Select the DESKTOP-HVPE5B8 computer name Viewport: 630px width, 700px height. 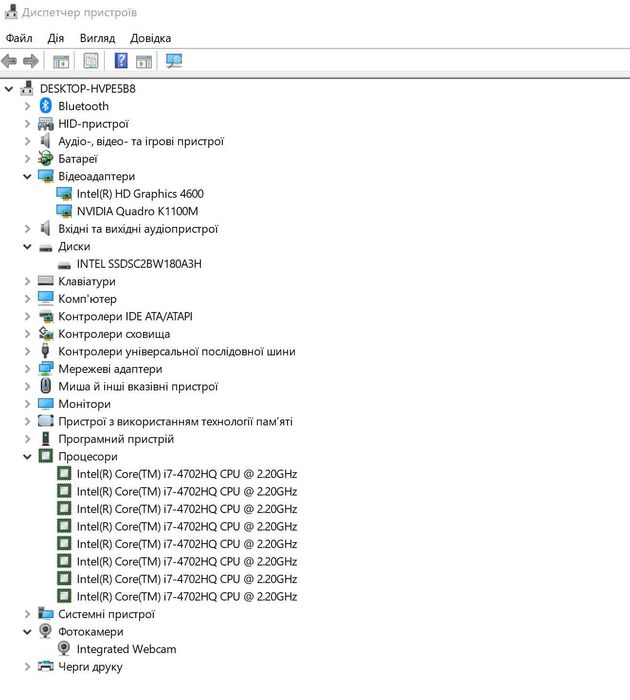(88, 88)
